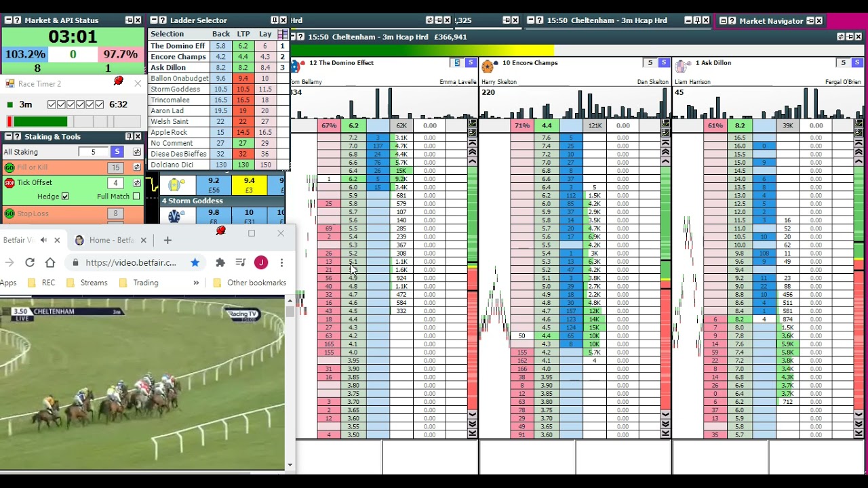Go to browser home page
The height and width of the screenshot is (488, 868).
(x=50, y=262)
